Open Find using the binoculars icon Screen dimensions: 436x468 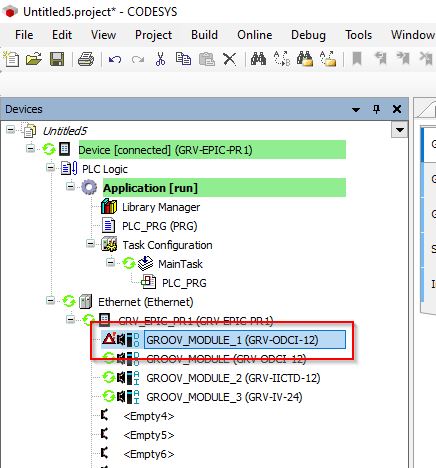258,59
